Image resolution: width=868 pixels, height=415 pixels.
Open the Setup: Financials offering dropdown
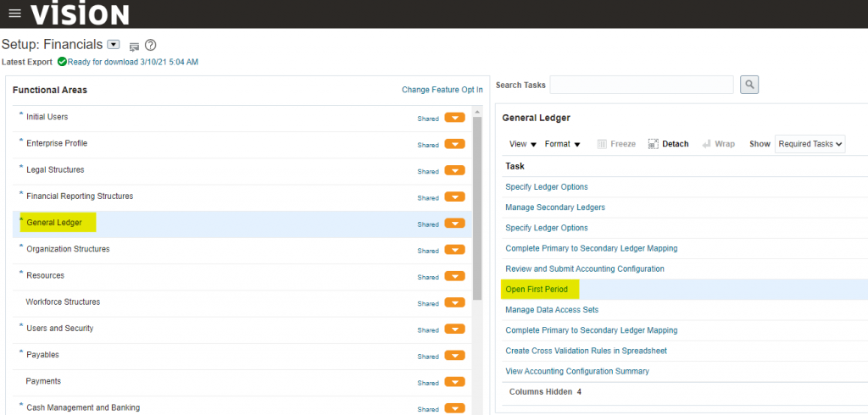(x=114, y=45)
